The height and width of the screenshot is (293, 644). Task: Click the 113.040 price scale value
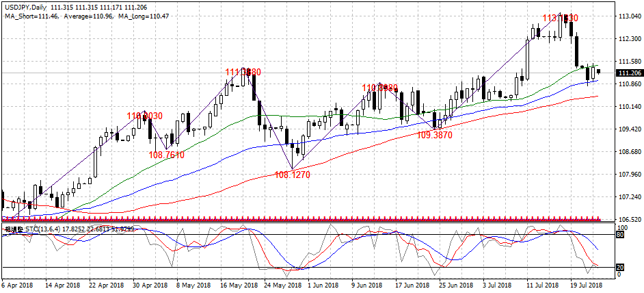628,16
